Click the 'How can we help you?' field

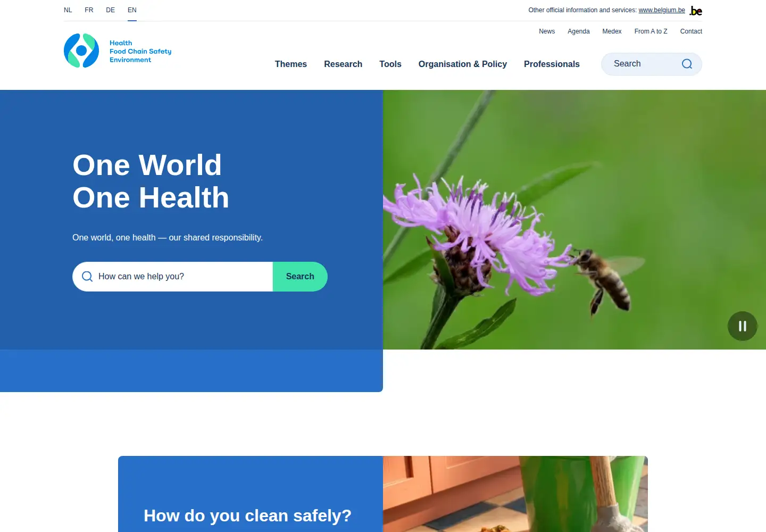click(173, 277)
